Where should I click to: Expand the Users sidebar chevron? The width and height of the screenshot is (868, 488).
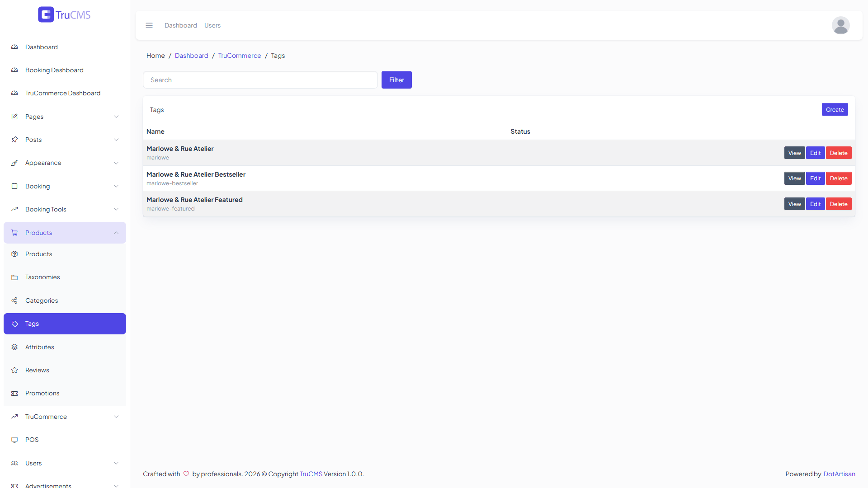pyautogui.click(x=116, y=463)
